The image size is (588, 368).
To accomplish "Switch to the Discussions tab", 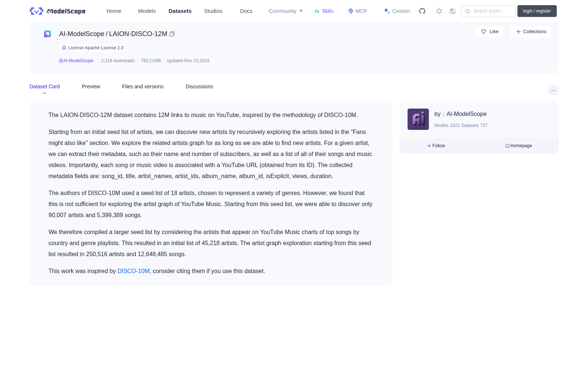I will pyautogui.click(x=199, y=86).
